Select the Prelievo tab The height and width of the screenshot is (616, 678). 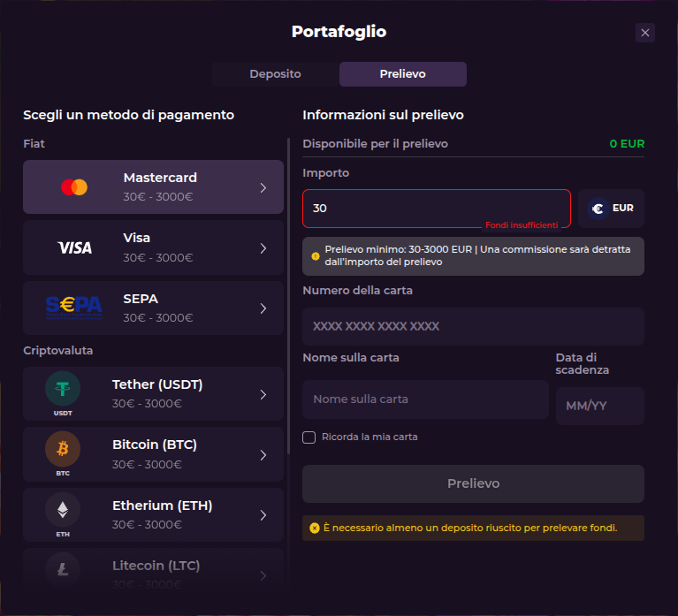coord(402,74)
